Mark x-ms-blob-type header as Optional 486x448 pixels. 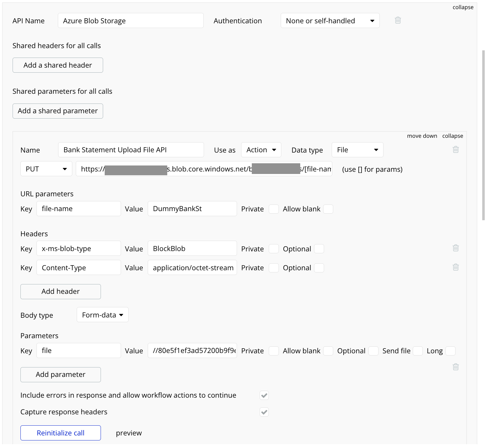pyautogui.click(x=319, y=249)
